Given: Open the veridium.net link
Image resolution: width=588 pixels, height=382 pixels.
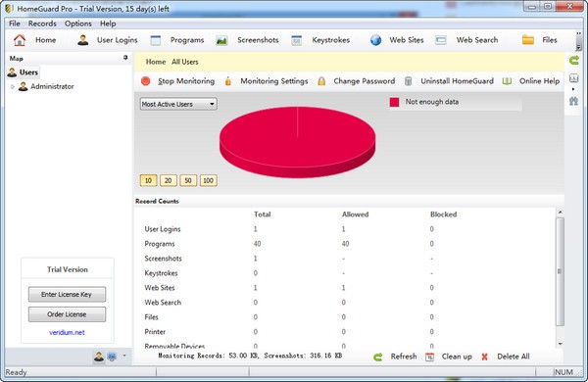Looking at the screenshot, I should pos(67,332).
